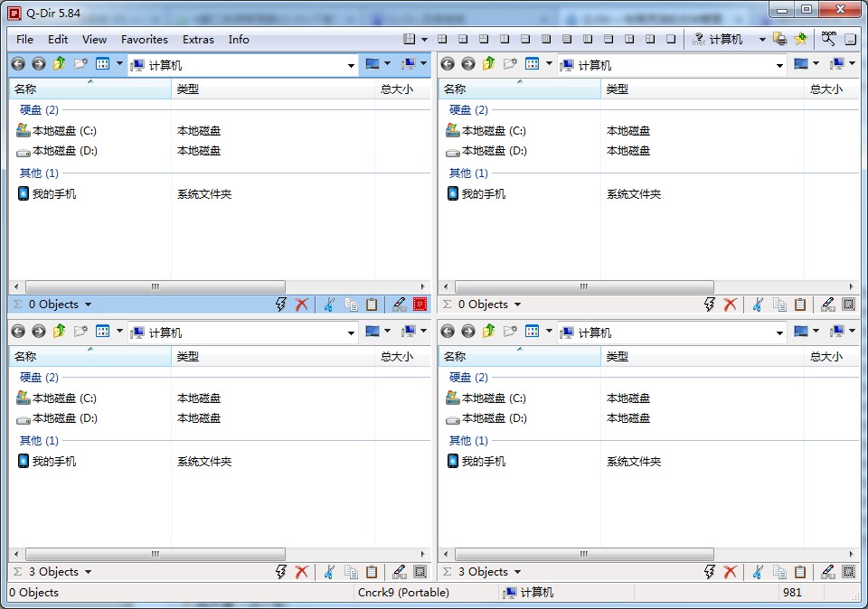
Task: Click the edit address pencil in top-left pane
Action: 399,304
